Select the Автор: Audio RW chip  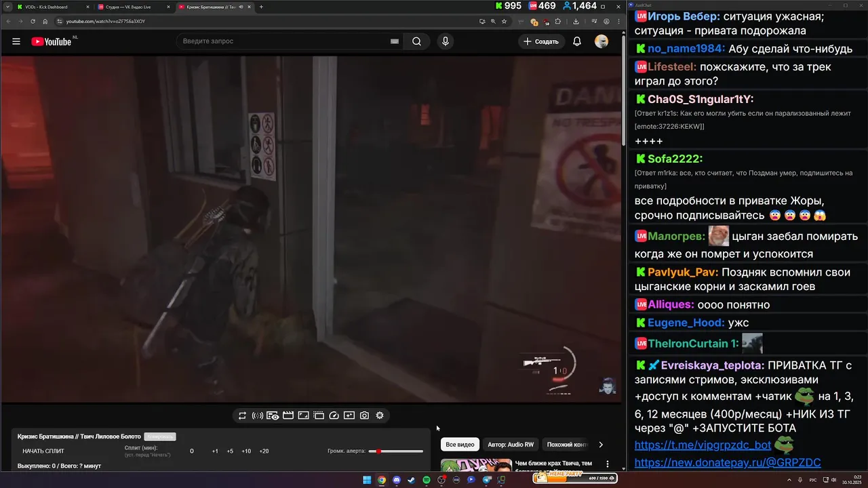(x=511, y=445)
